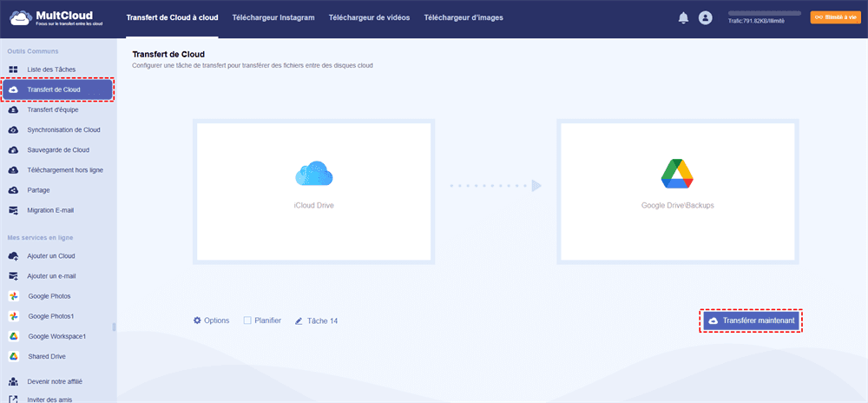
Task: Open the Téléchargeur Instagram tab
Action: tap(273, 17)
